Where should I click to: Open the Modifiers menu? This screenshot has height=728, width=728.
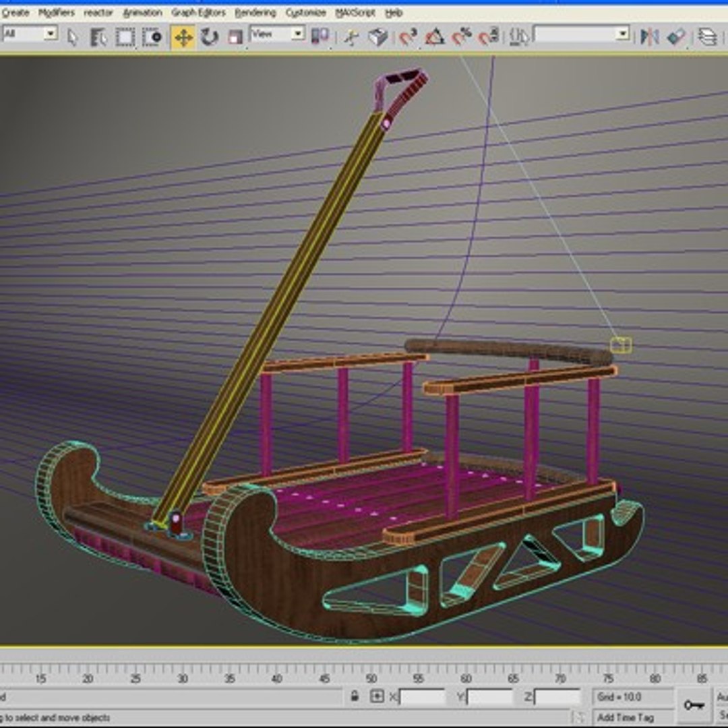pos(56,13)
